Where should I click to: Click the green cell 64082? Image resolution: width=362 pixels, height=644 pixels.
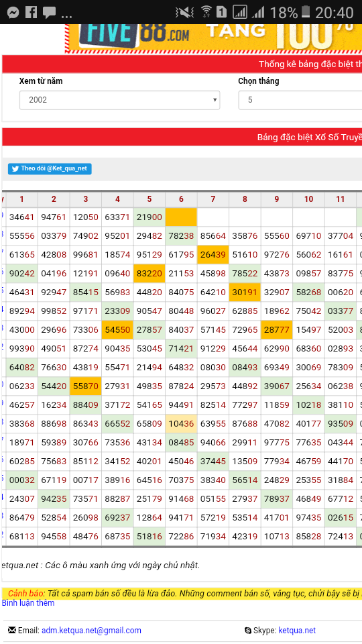click(21, 367)
